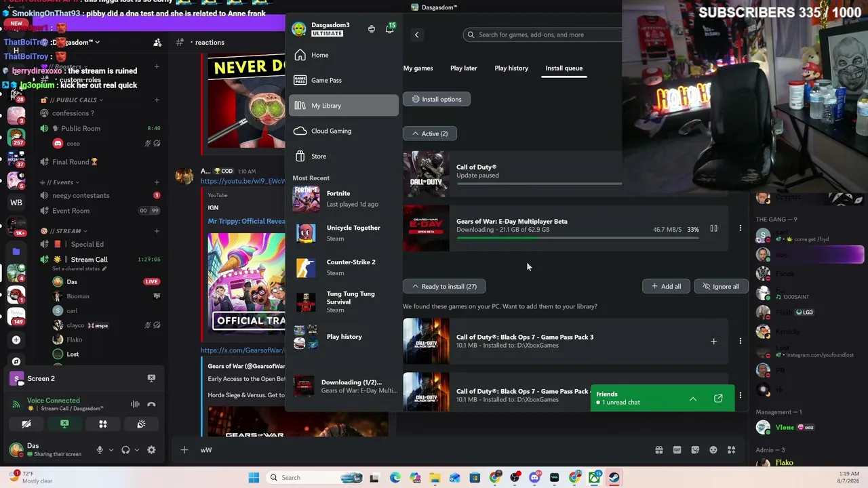The height and width of the screenshot is (488, 868).
Task: Collapse the PUBLIC CALLS category
Action: (x=73, y=100)
